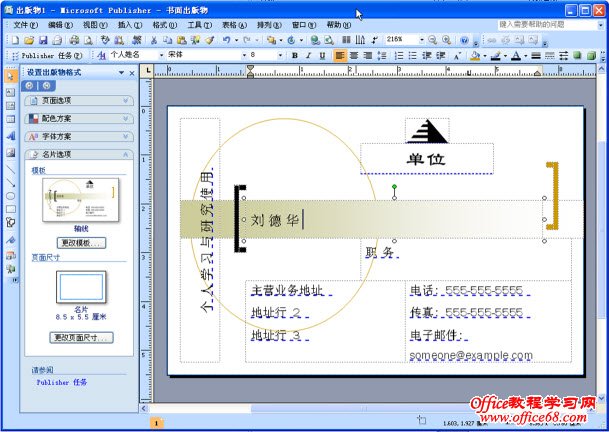Viewport: 609px width, 432px height.
Task: Select the Insert Table tool
Action: click(x=10, y=119)
